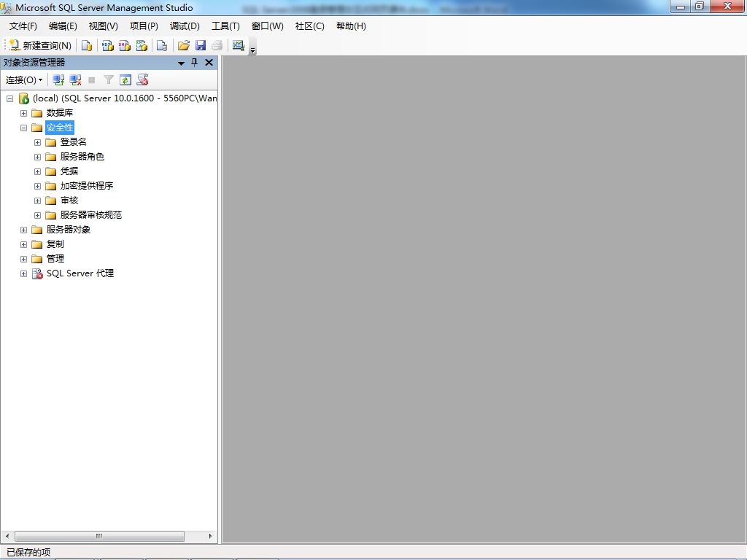747x560 pixels.
Task: Click the horizontal scrollbar left arrow
Action: pyautogui.click(x=7, y=536)
